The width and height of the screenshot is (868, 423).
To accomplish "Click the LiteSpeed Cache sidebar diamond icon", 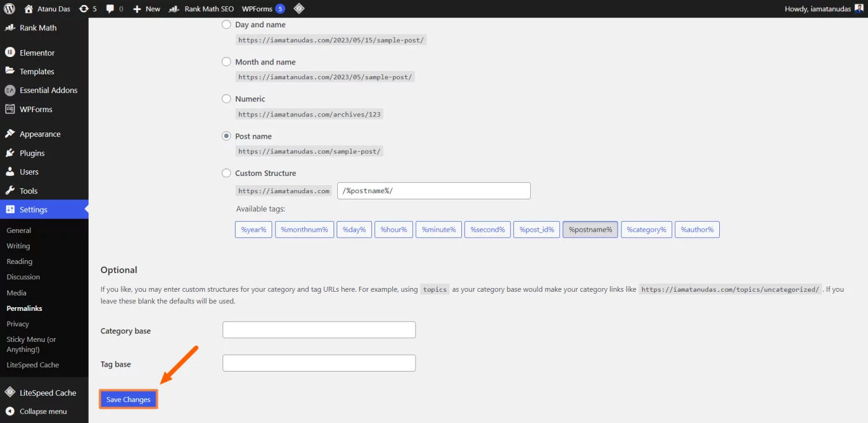I will click(10, 393).
